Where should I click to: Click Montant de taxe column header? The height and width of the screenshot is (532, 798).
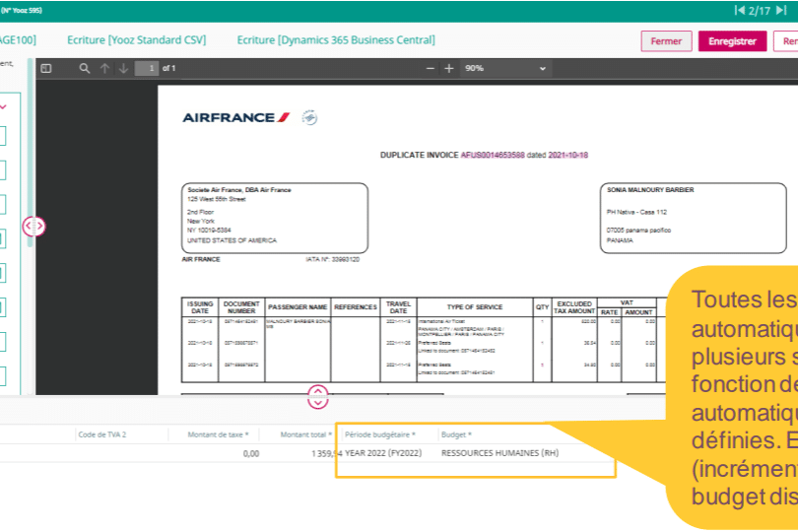(x=218, y=434)
